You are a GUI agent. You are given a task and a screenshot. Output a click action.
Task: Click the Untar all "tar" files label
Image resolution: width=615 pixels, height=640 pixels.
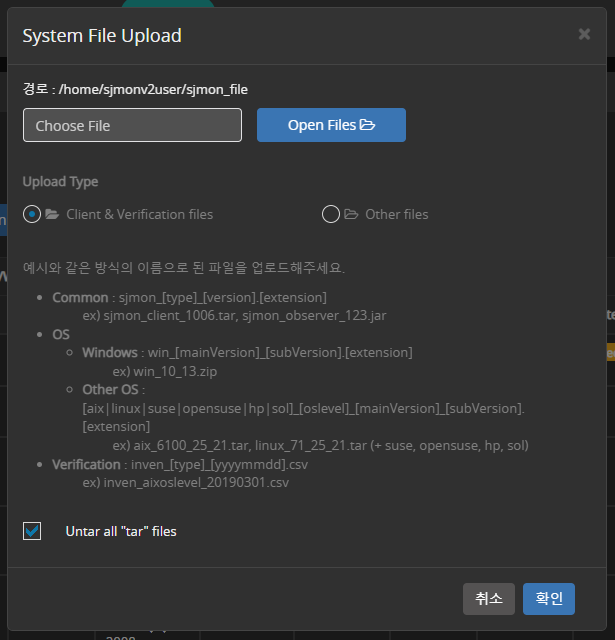click(x=120, y=531)
